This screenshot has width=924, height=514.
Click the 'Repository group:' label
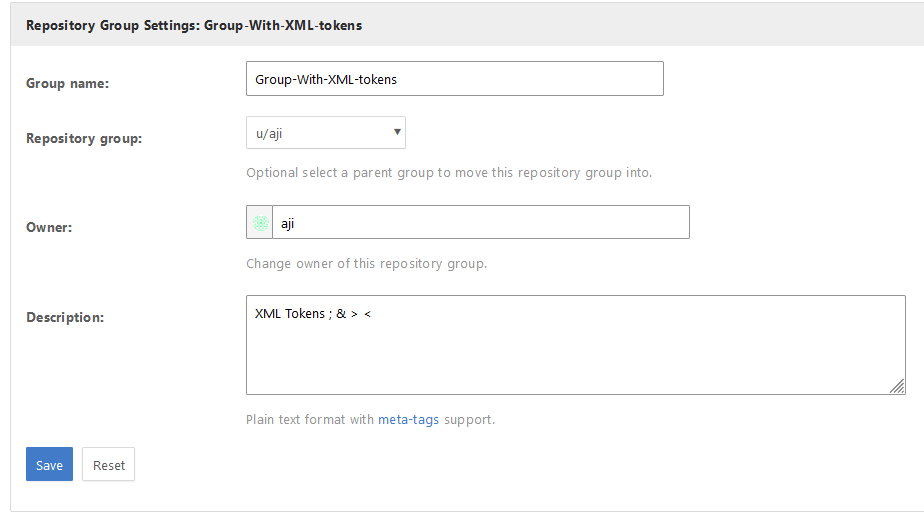(84, 138)
